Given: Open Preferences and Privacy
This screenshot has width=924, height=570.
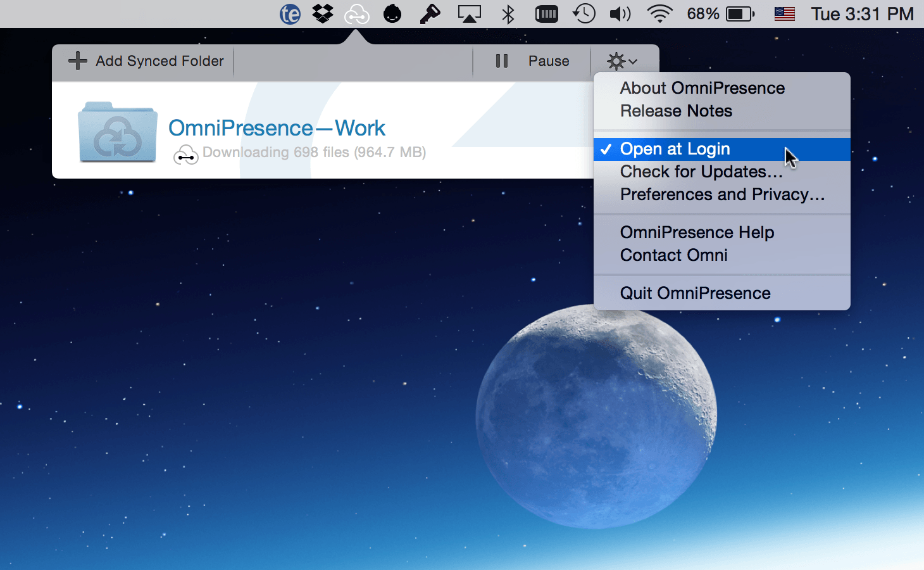Looking at the screenshot, I should (x=722, y=194).
